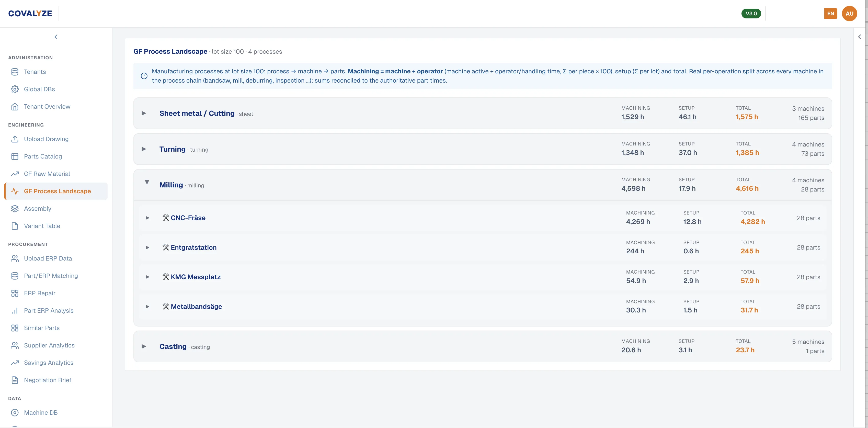Expand the Sheet metal / Cutting process
Image resolution: width=868 pixels, height=428 pixels.
[144, 113]
